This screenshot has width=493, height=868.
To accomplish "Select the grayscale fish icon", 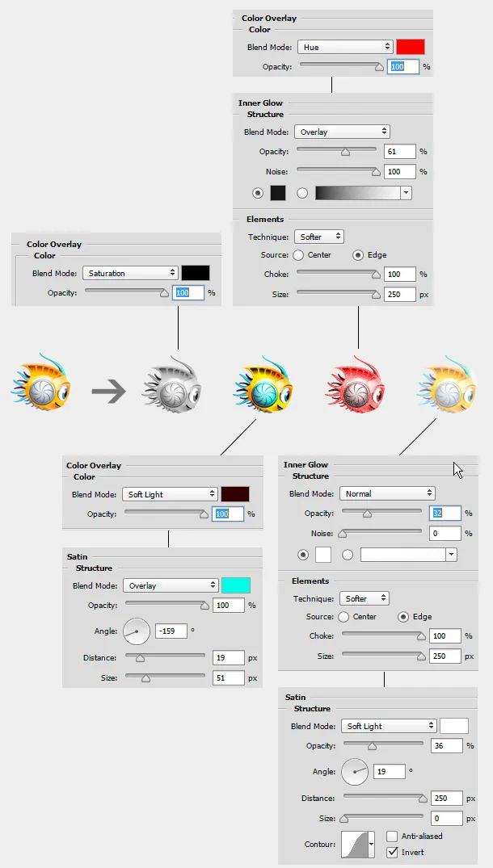I will coord(171,386).
